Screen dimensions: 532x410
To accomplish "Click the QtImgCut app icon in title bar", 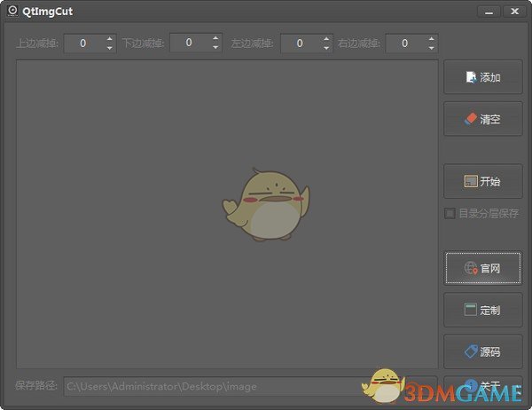I will click(12, 12).
